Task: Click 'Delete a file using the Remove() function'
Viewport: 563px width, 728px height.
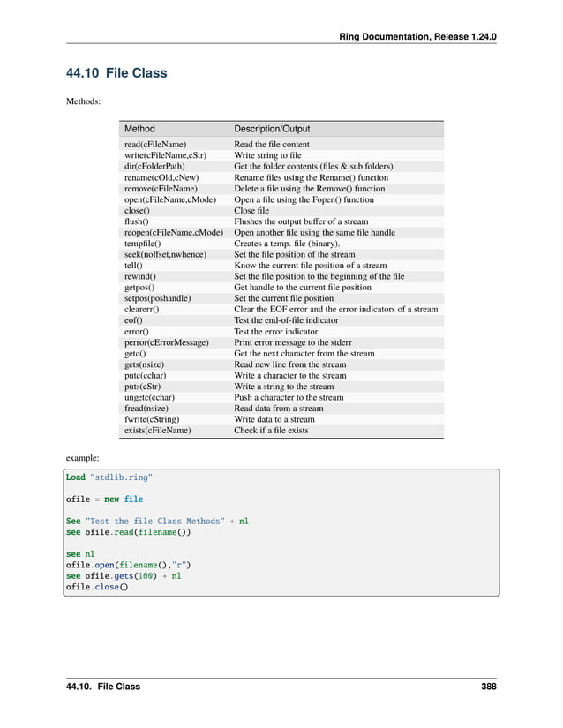Action: (x=310, y=189)
